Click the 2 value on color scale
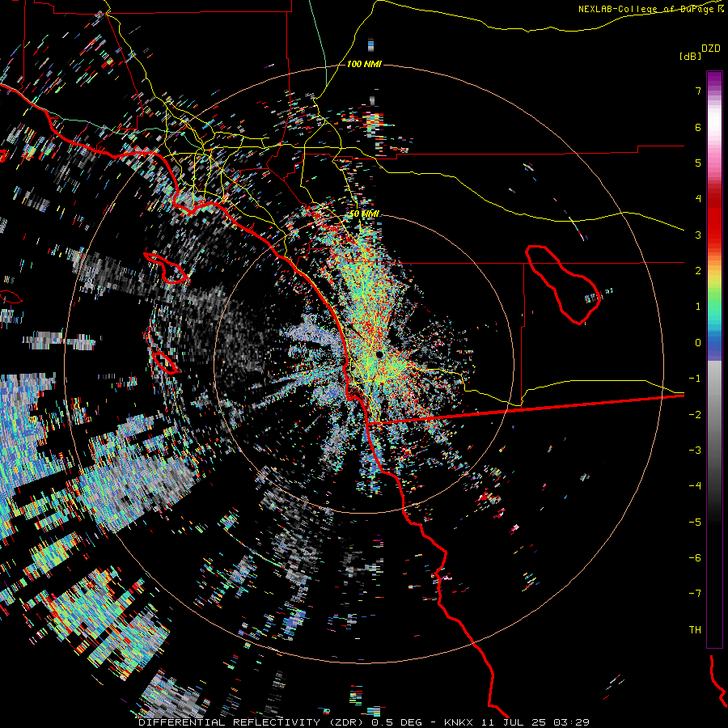 [698, 271]
